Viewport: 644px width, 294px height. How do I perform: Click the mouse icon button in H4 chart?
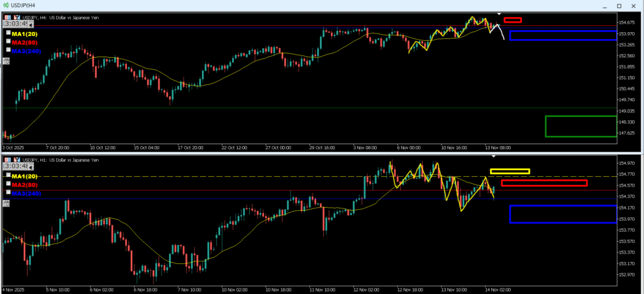tap(7, 61)
